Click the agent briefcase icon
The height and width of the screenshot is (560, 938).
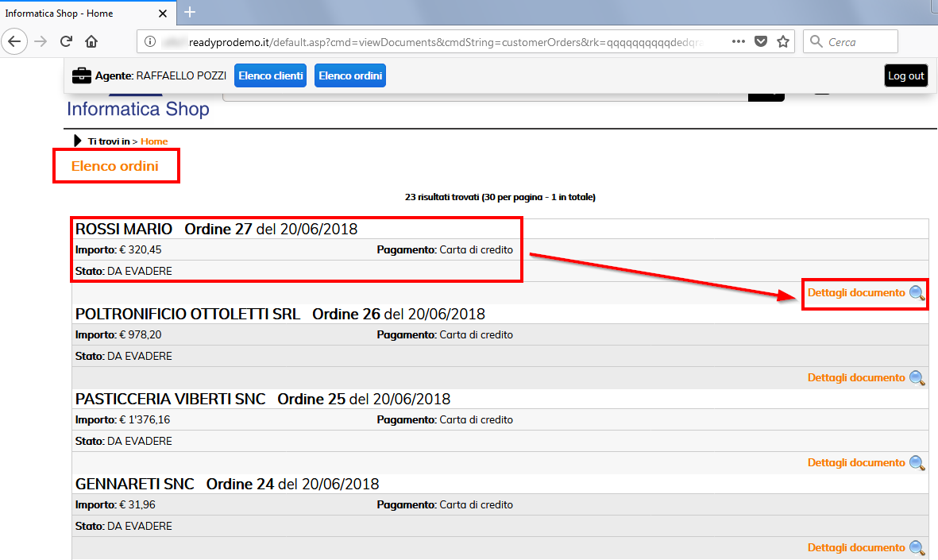pyautogui.click(x=81, y=76)
